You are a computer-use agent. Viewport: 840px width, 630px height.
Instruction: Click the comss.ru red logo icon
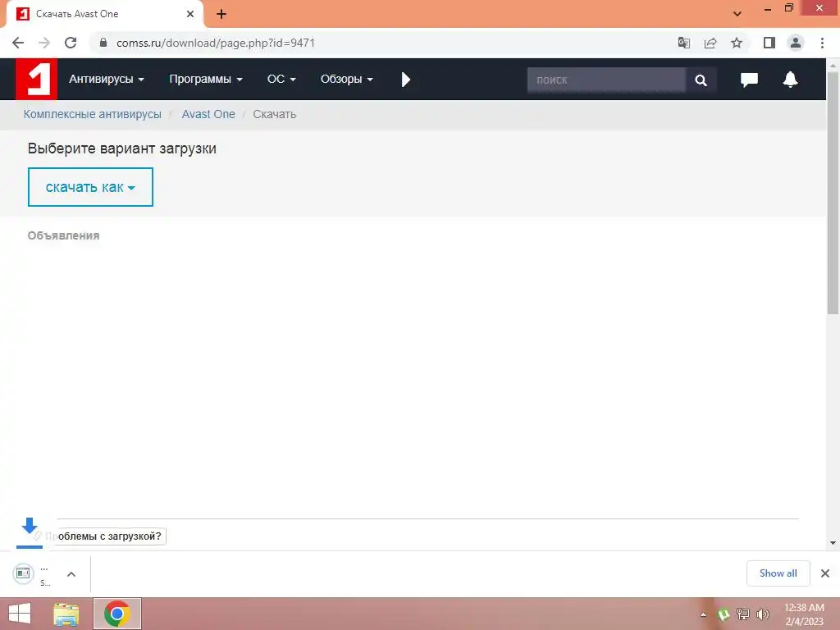[x=36, y=80]
